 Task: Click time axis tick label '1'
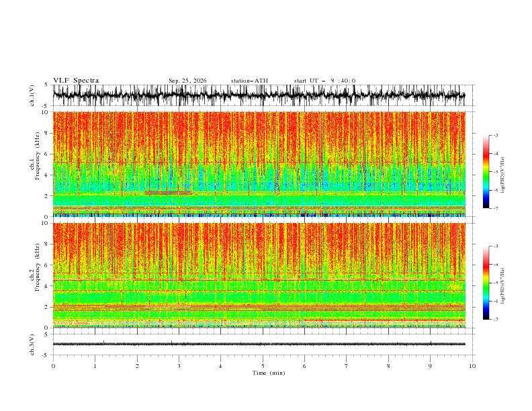(95, 366)
